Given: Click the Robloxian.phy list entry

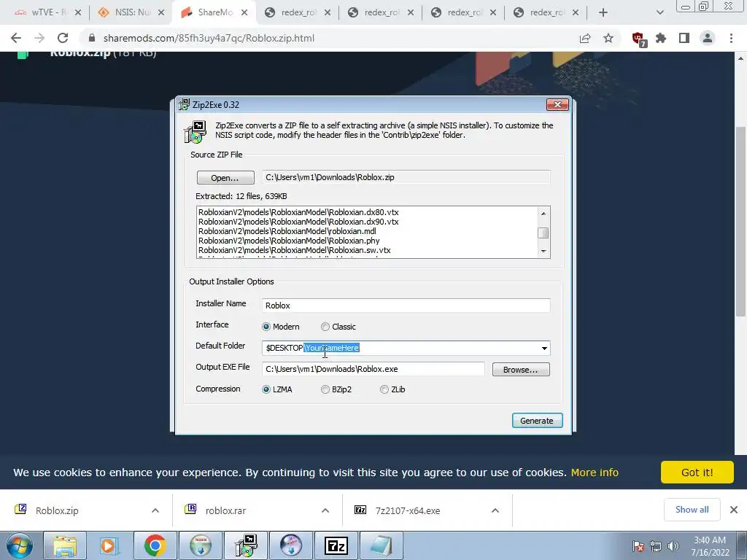Looking at the screenshot, I should coord(289,241).
